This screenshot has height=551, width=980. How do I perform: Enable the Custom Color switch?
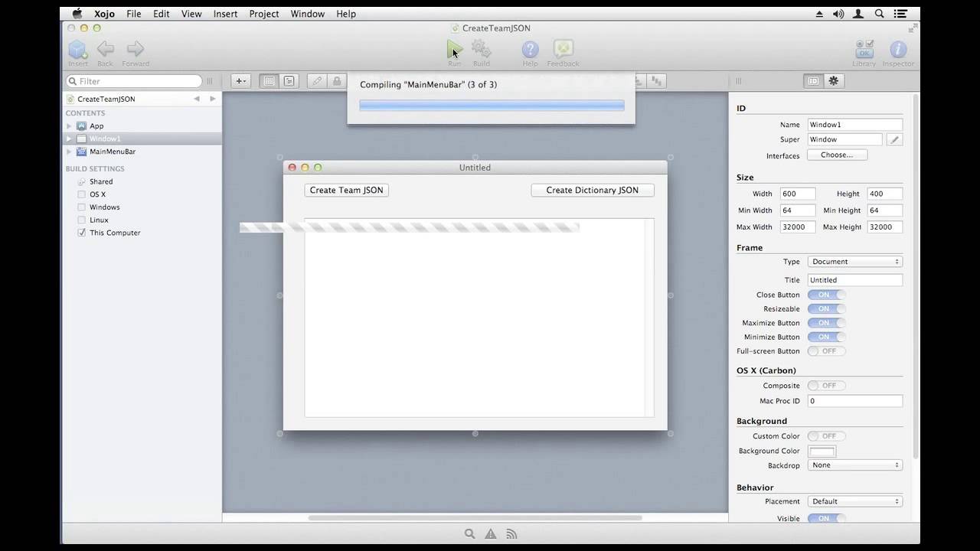tap(826, 436)
